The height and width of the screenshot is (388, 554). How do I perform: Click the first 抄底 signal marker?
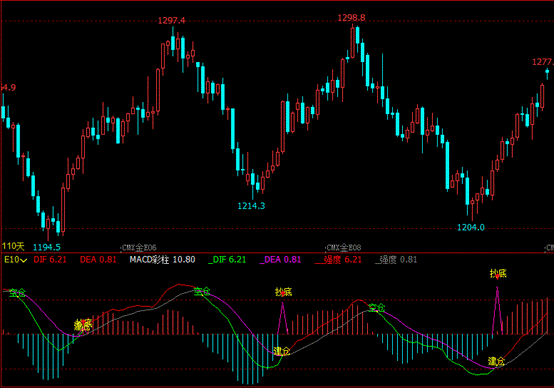[83, 325]
